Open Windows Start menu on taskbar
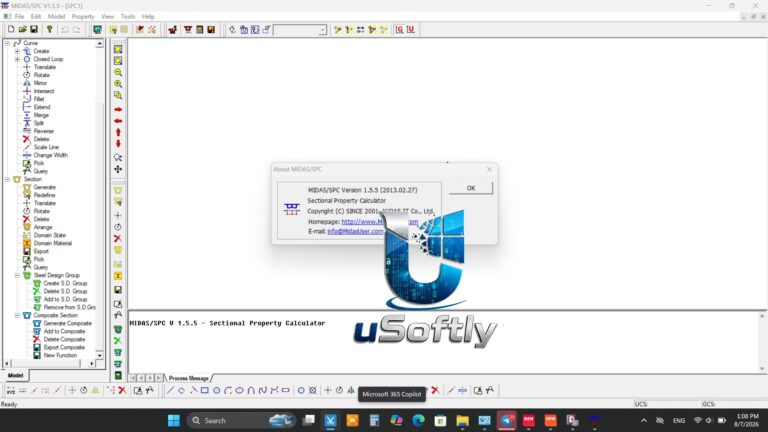This screenshot has height=432, width=768. [174, 420]
